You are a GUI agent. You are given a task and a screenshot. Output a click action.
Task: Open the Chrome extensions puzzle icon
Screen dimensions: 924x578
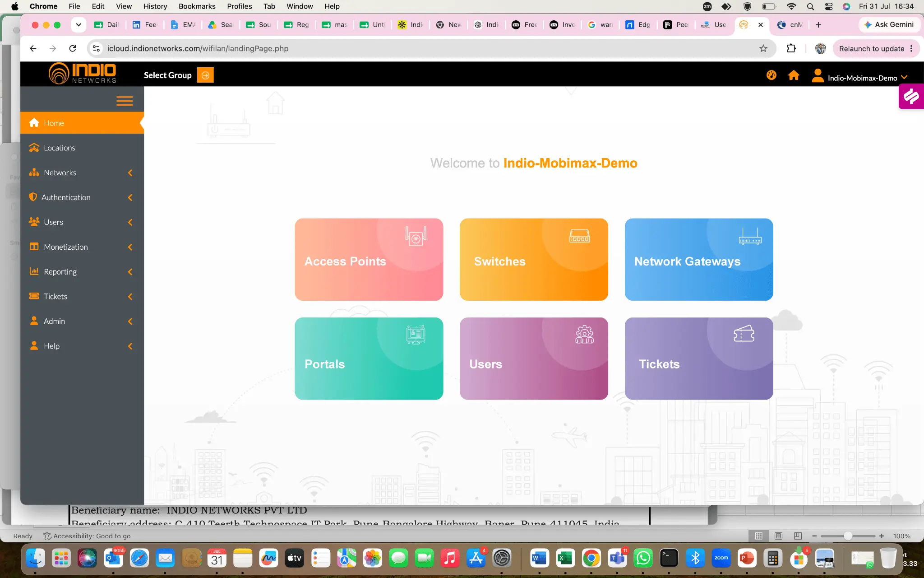tap(791, 48)
